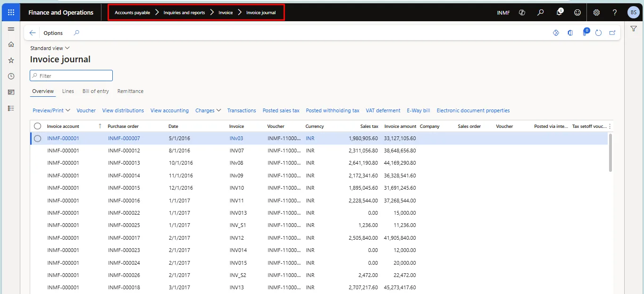
Task: Expand the Standard view dropdown
Action: (50, 48)
